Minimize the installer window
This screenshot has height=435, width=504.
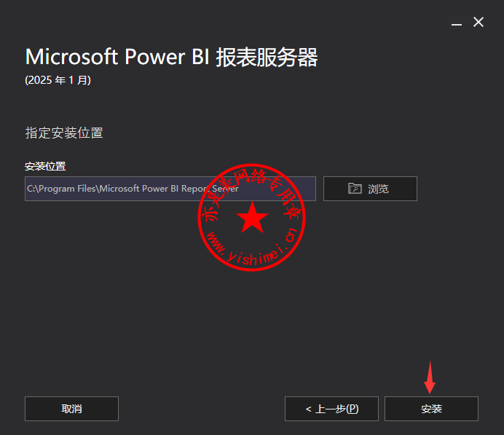point(457,24)
